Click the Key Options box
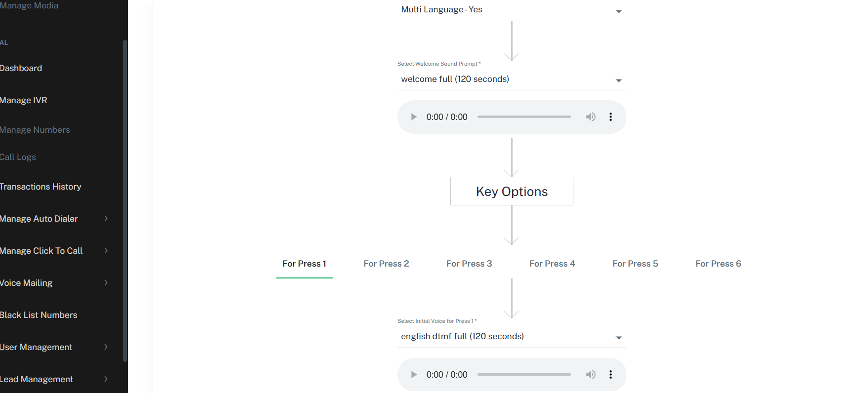Image resolution: width=868 pixels, height=393 pixels. click(512, 191)
